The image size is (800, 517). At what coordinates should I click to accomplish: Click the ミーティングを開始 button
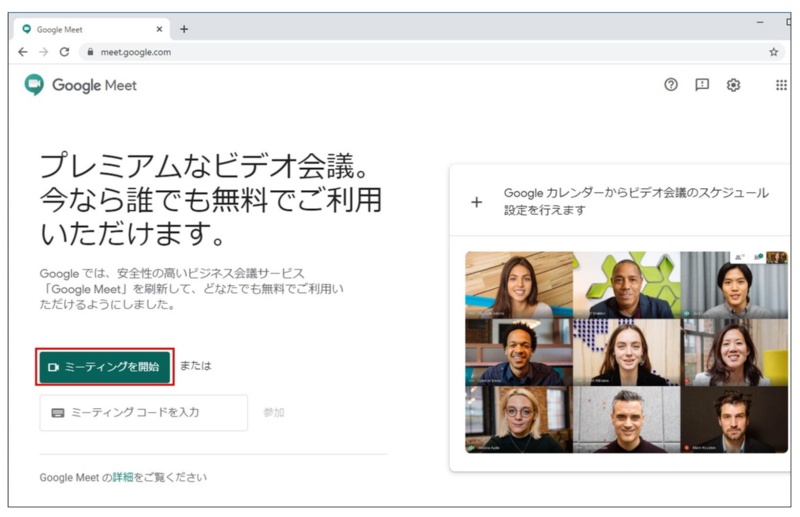coord(105,367)
